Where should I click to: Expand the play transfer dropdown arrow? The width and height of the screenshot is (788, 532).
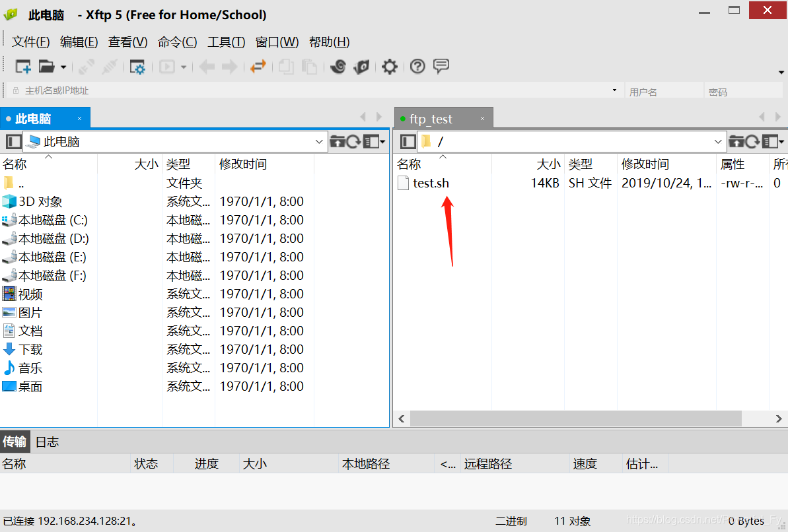coord(184,67)
